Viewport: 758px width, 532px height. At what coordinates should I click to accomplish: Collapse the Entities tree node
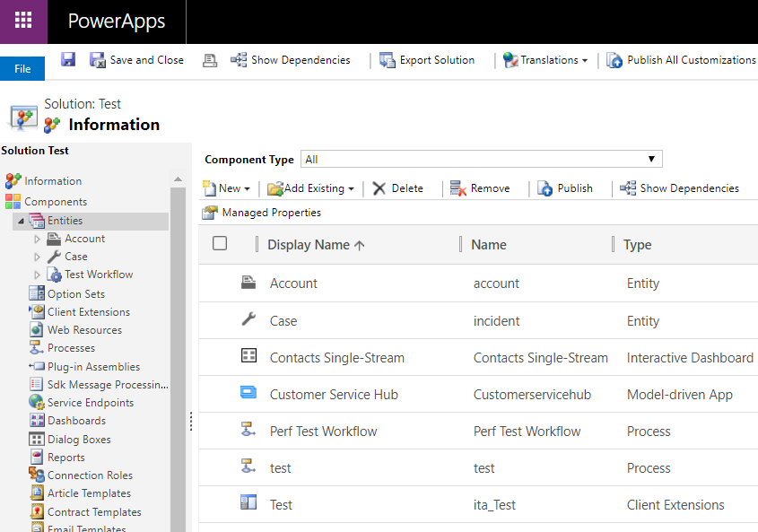pos(21,221)
